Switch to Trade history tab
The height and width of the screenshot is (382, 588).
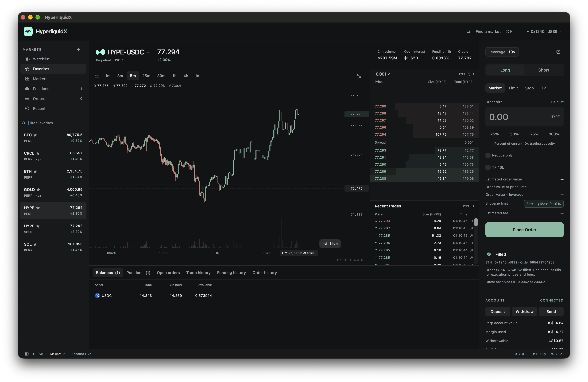[x=198, y=273]
